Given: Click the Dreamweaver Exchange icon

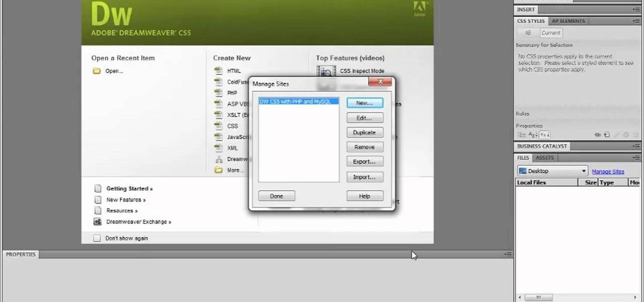Looking at the screenshot, I should tap(98, 222).
